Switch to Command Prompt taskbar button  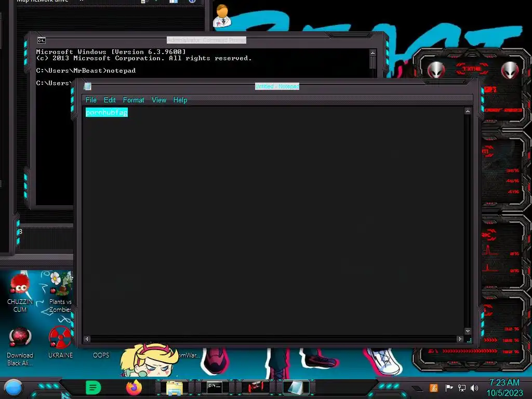pos(215,387)
